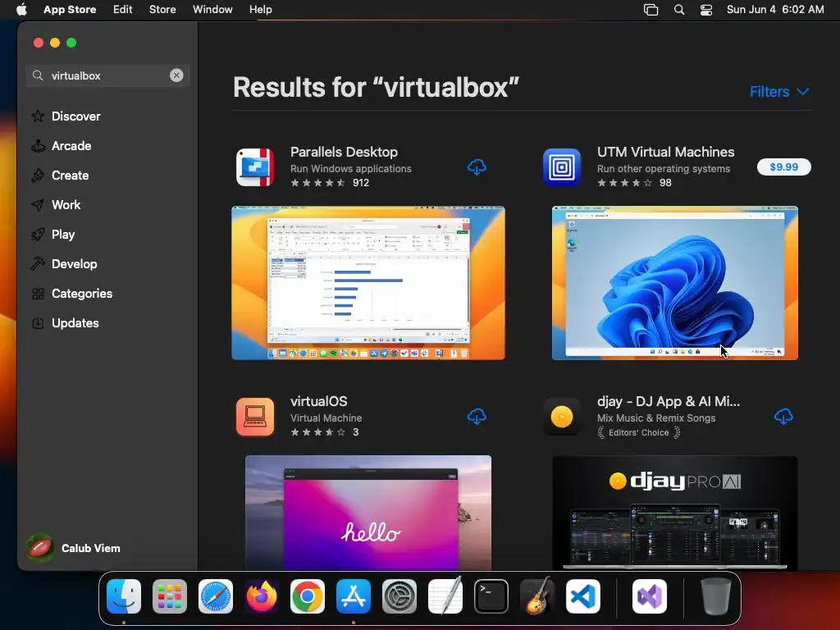840x630 pixels.
Task: Open the virtualOS app icon
Action: click(255, 416)
